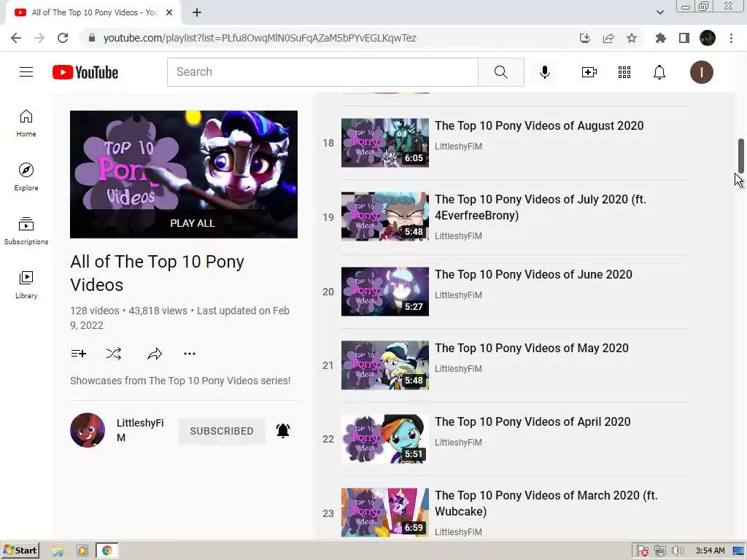
Task: Open June 2020 video thumbnail
Action: pos(385,292)
